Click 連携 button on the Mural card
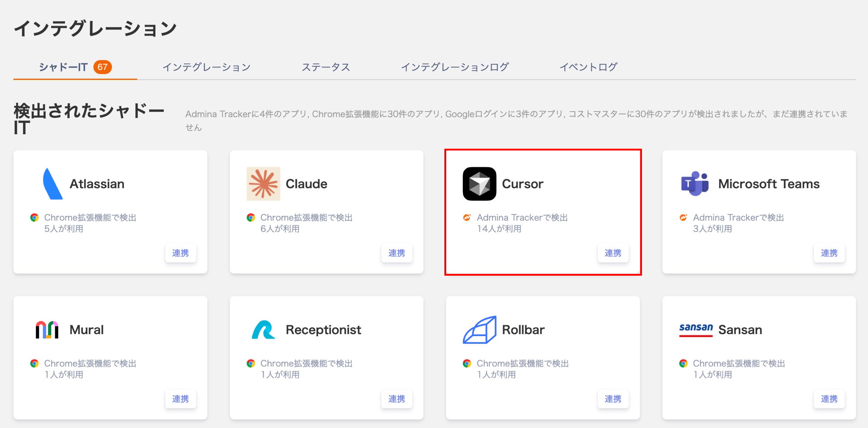868x428 pixels. point(180,399)
